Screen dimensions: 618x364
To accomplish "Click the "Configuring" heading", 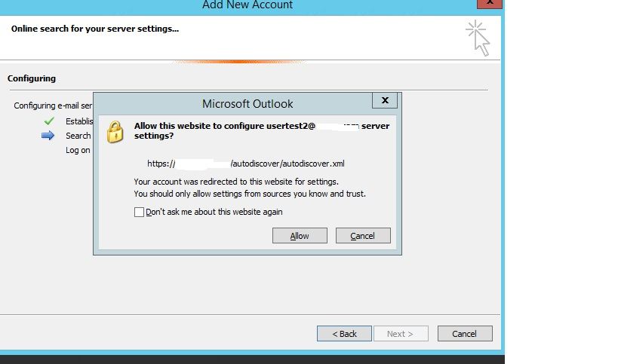I will [x=32, y=78].
